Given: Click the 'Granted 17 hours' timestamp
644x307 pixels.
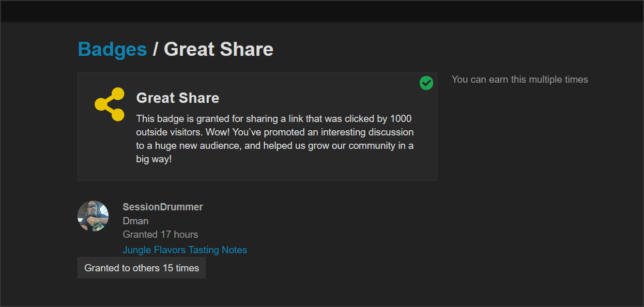Looking at the screenshot, I should pyautogui.click(x=160, y=235).
